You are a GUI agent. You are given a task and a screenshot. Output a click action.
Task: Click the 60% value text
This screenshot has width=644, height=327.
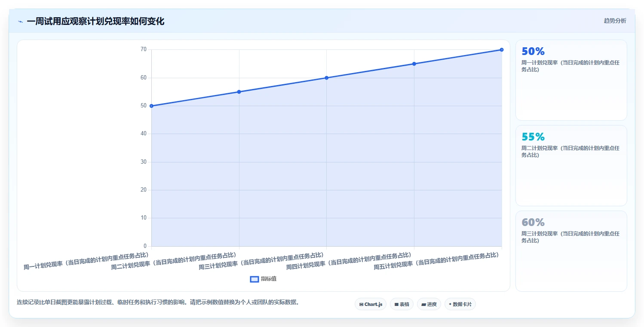pos(533,222)
